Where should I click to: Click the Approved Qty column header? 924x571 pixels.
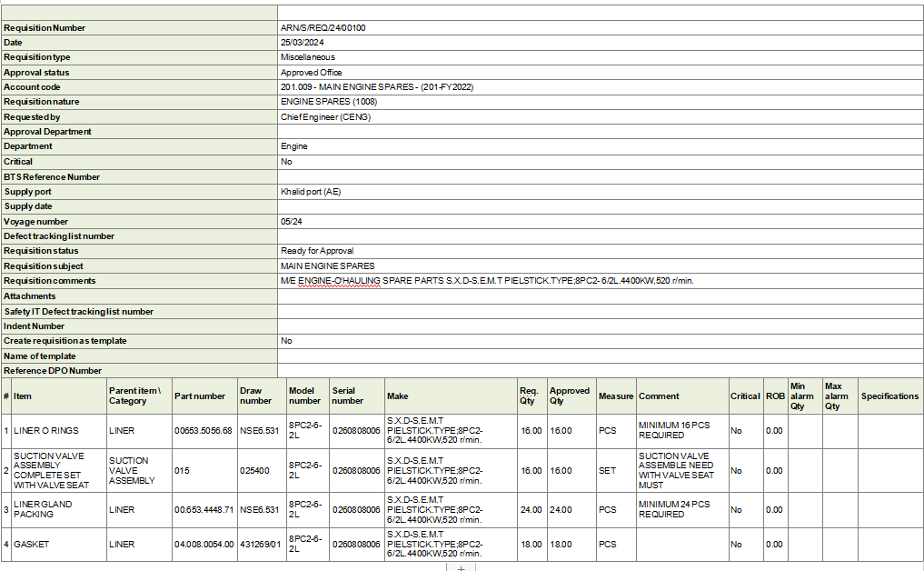point(570,396)
